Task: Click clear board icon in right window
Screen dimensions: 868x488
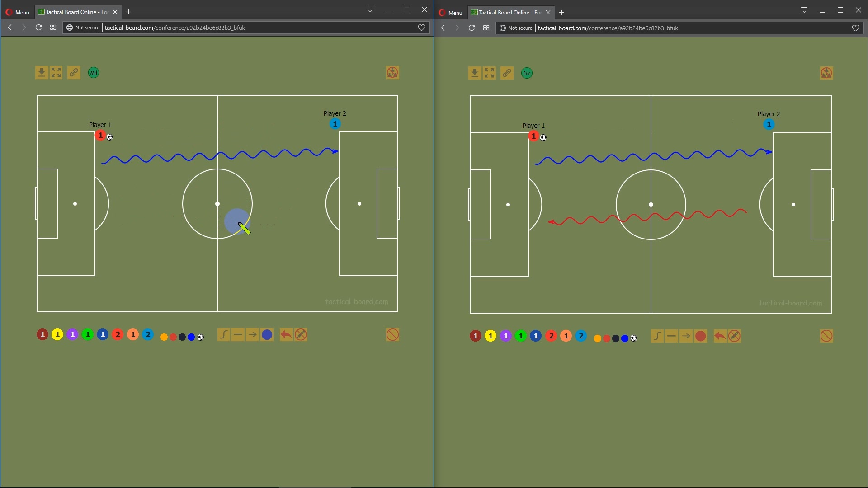Action: click(x=826, y=336)
